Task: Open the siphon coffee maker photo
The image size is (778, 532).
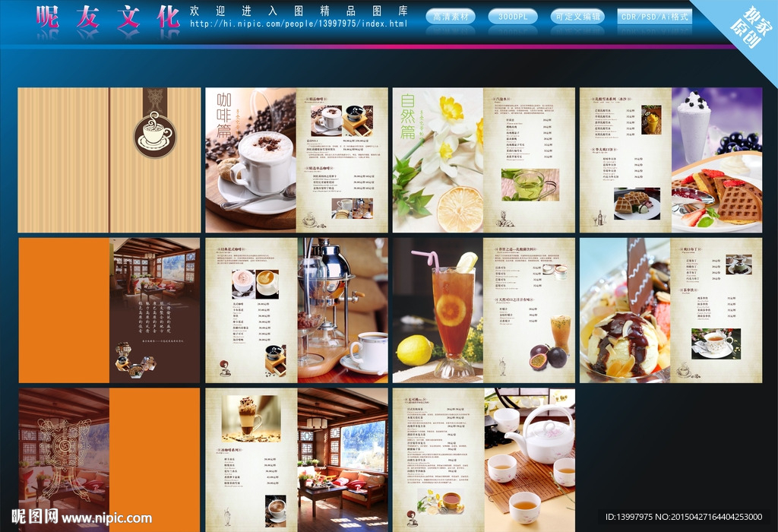Action: tap(343, 310)
